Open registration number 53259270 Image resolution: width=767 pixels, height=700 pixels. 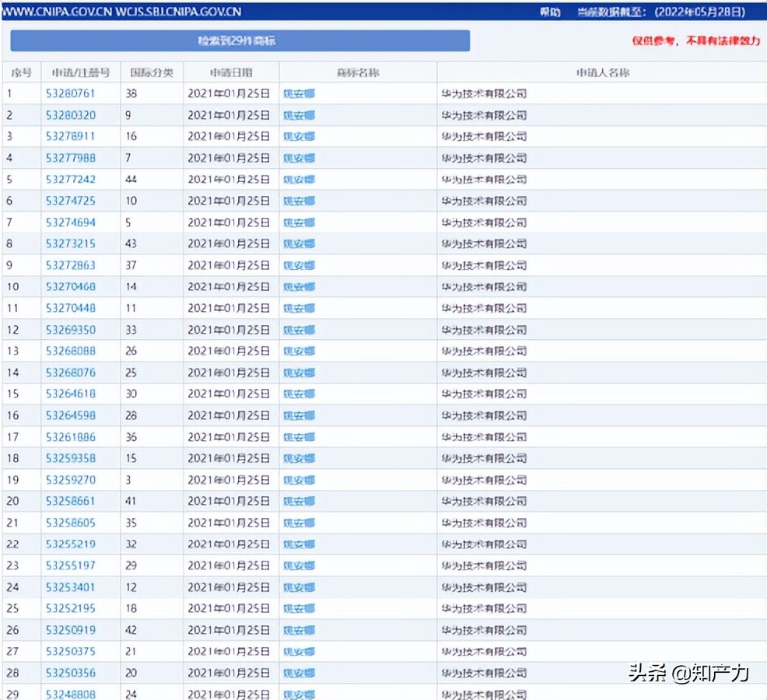coord(71,480)
